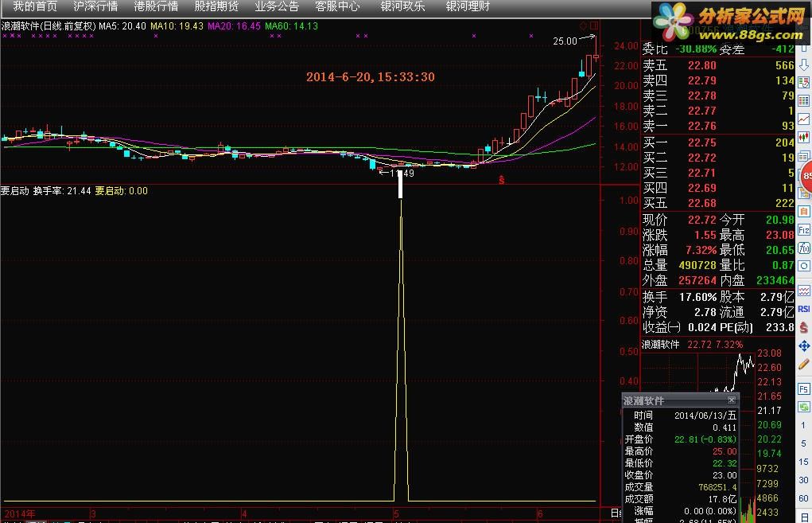812x523 pixels.
Task: Click the MA10: 19.43 label
Action: (177, 26)
